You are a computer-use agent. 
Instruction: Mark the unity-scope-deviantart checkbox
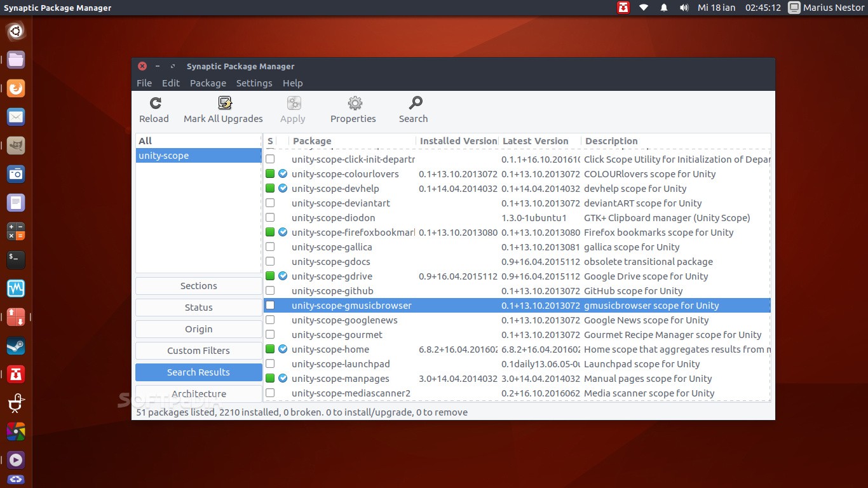tap(270, 203)
